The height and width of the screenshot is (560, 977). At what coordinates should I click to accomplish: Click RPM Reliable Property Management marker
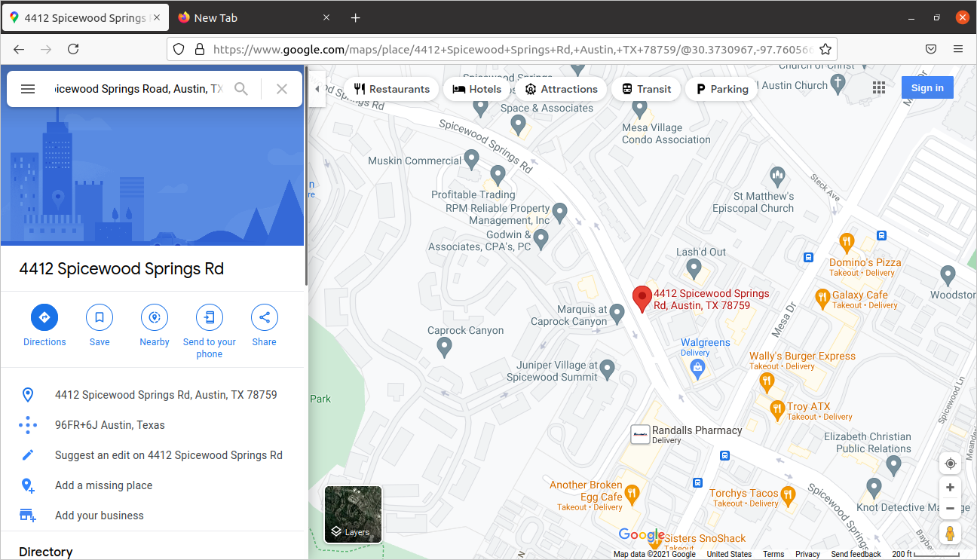pyautogui.click(x=559, y=213)
